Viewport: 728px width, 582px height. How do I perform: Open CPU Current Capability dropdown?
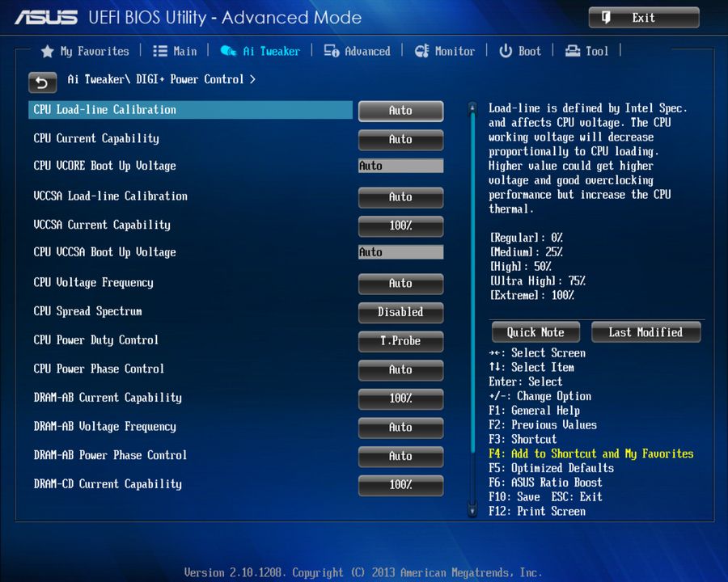pos(400,139)
